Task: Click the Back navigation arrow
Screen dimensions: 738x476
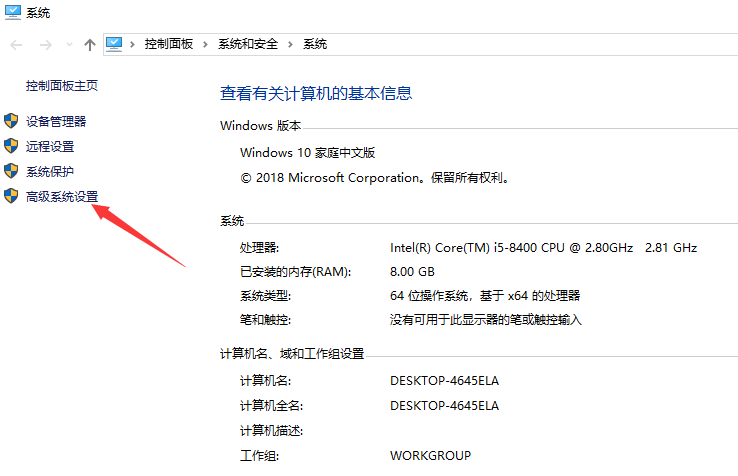Action: tap(16, 45)
